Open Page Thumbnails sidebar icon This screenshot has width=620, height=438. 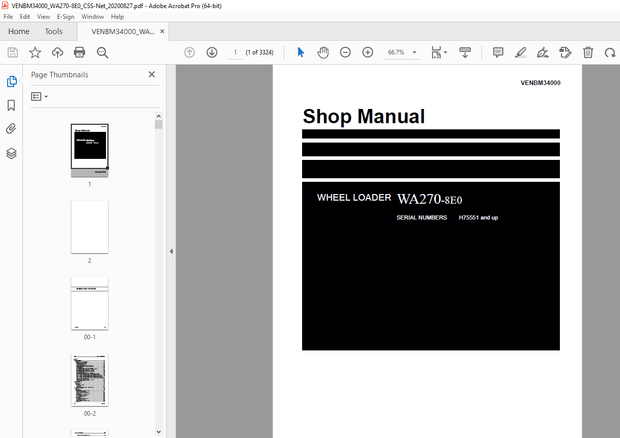coord(11,81)
